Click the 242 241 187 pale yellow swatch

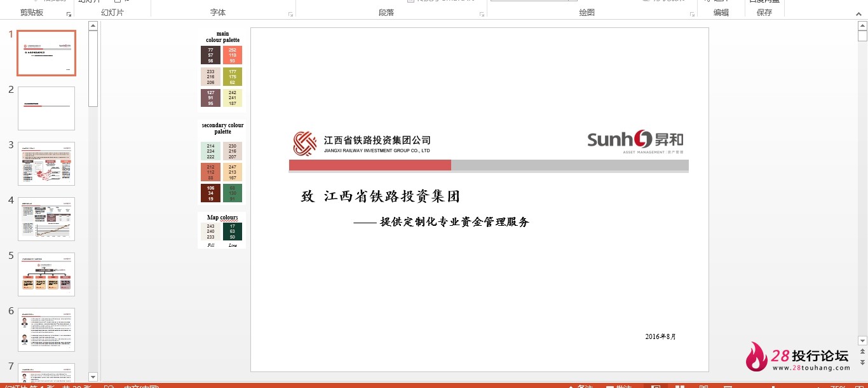click(x=233, y=98)
